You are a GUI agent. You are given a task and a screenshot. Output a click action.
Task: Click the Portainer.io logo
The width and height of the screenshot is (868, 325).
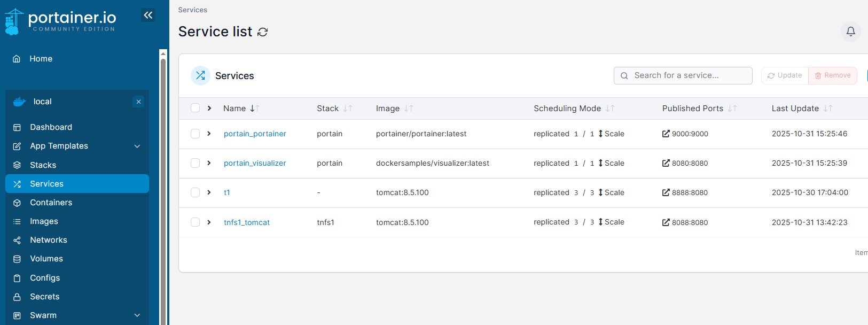[x=60, y=21]
